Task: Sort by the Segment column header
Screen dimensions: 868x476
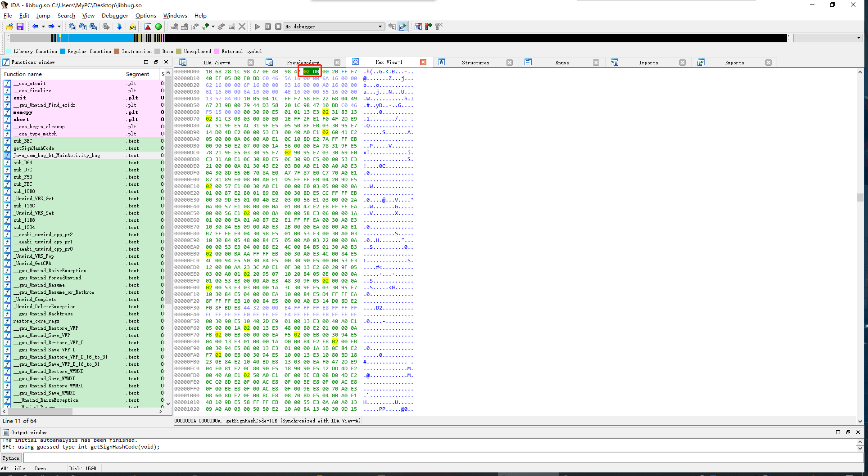Action: [142, 74]
